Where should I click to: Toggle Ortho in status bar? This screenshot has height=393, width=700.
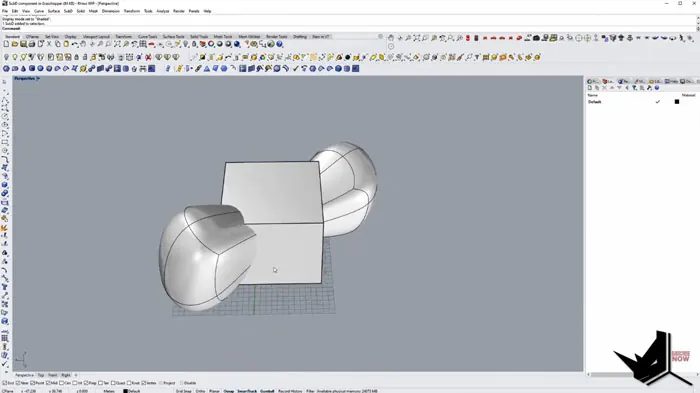click(200, 391)
